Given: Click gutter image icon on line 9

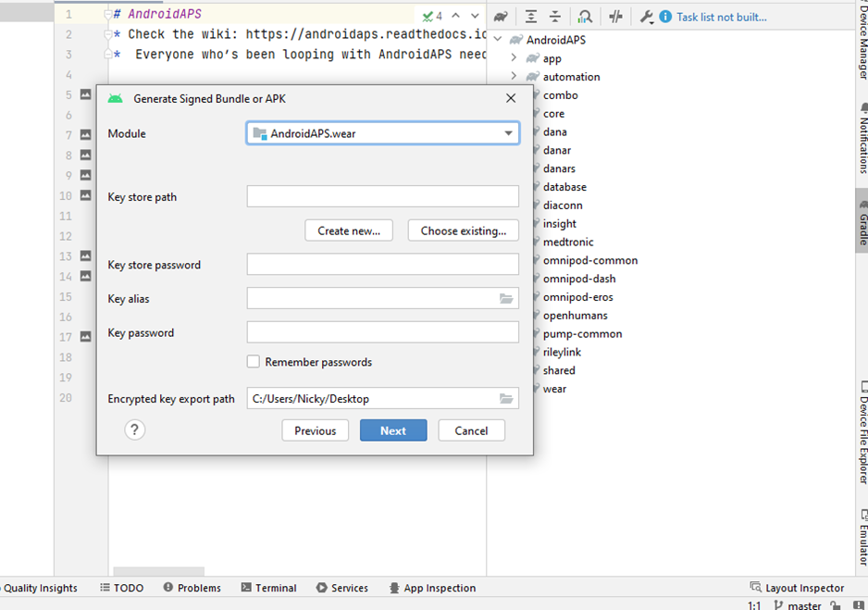Looking at the screenshot, I should 86,175.
